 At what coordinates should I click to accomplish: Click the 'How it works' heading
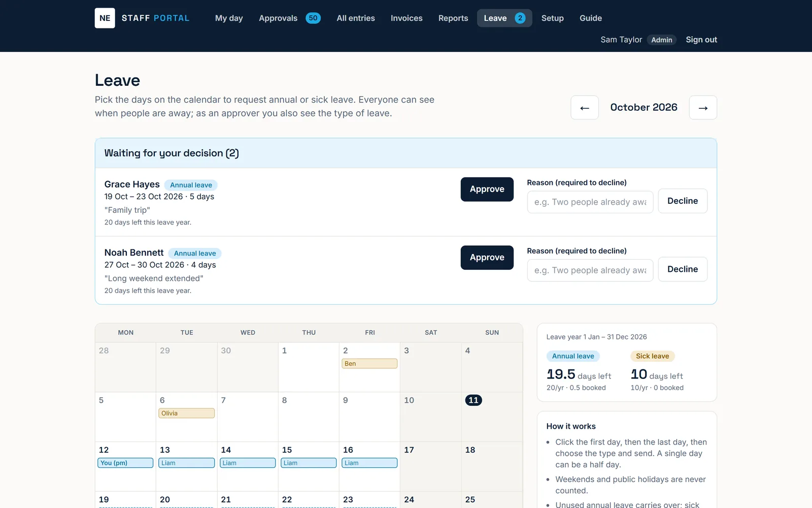click(x=571, y=426)
